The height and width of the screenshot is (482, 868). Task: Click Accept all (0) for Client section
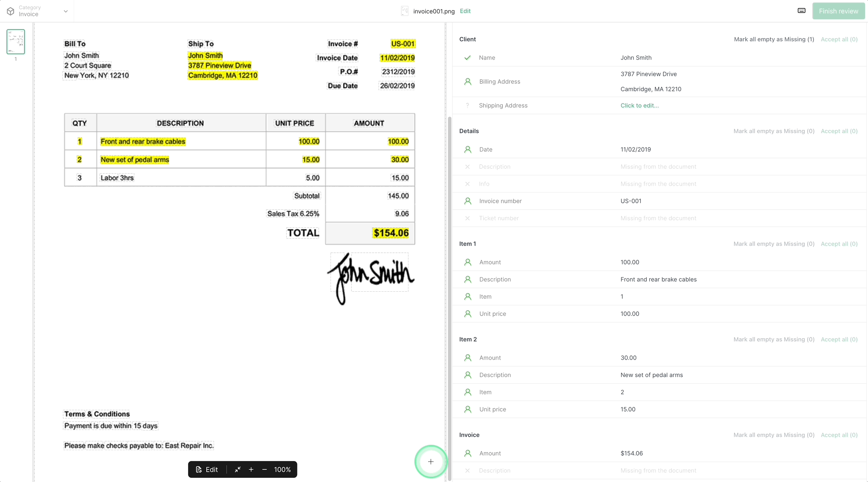840,39
